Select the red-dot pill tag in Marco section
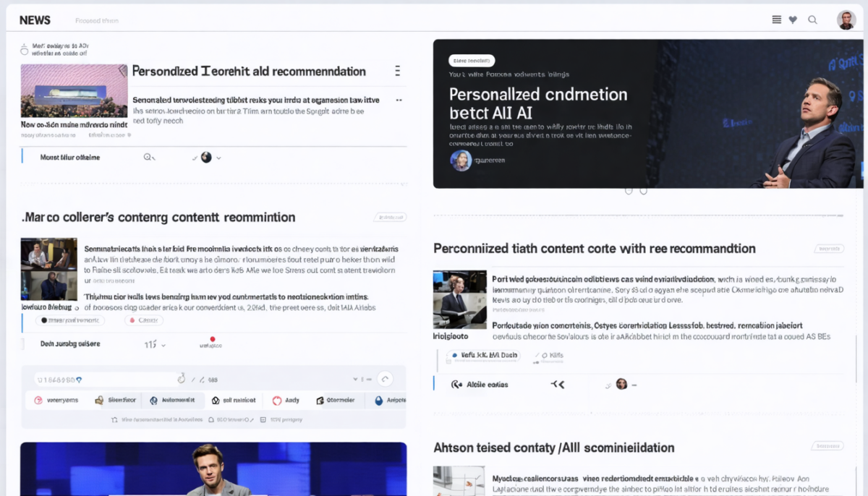The image size is (868, 496). (x=143, y=320)
